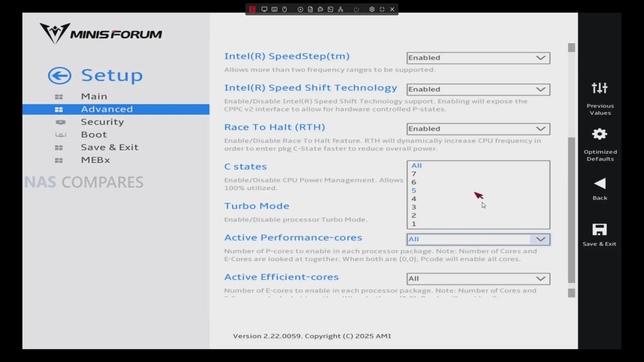Expand the Race To Halt dropdown
This screenshot has width=644, height=362.
point(478,129)
